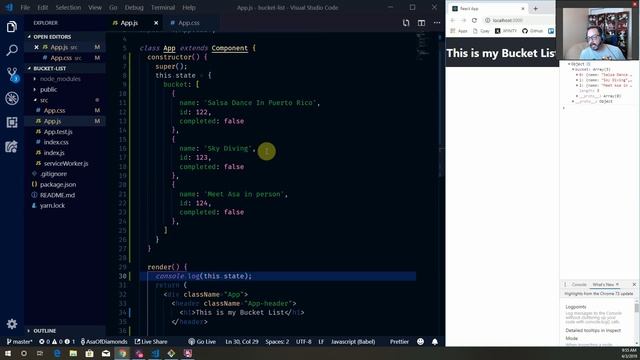The height and width of the screenshot is (360, 640).
Task: Collapse the Object entry in the DevTools console
Action: pyautogui.click(x=569, y=64)
